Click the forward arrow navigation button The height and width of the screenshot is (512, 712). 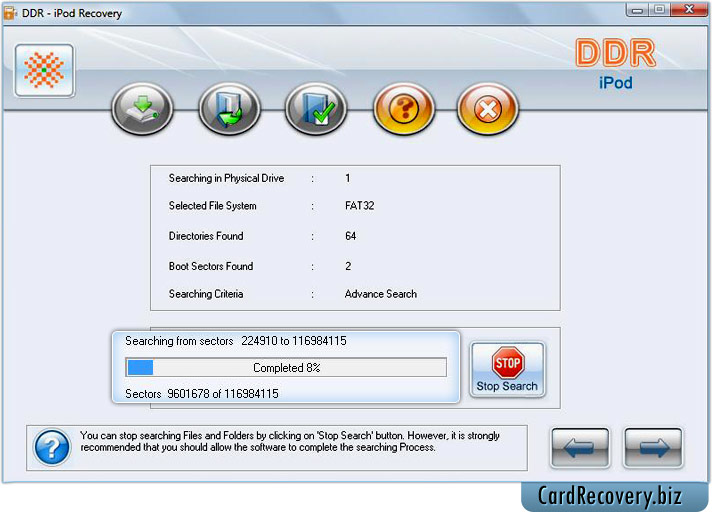coord(653,448)
